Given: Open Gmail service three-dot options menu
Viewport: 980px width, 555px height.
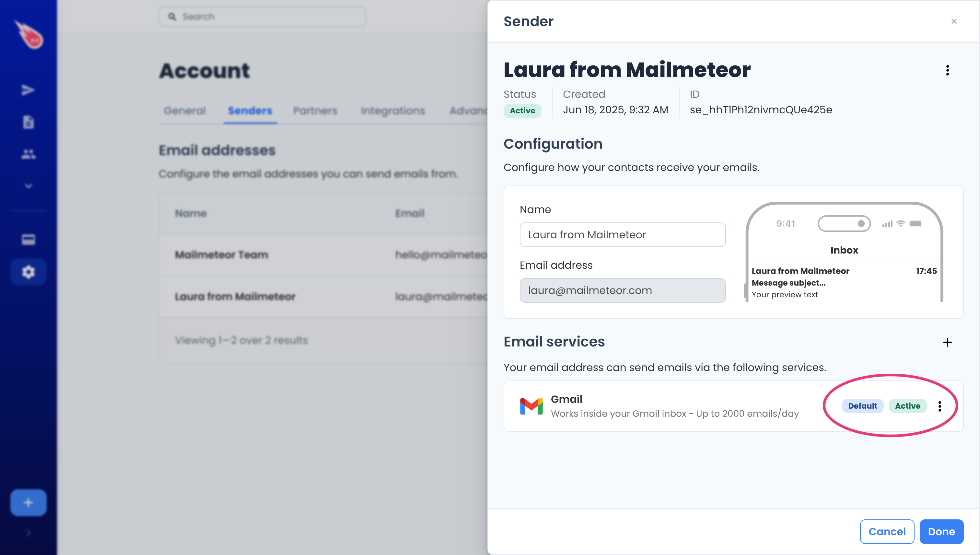Looking at the screenshot, I should pos(939,406).
